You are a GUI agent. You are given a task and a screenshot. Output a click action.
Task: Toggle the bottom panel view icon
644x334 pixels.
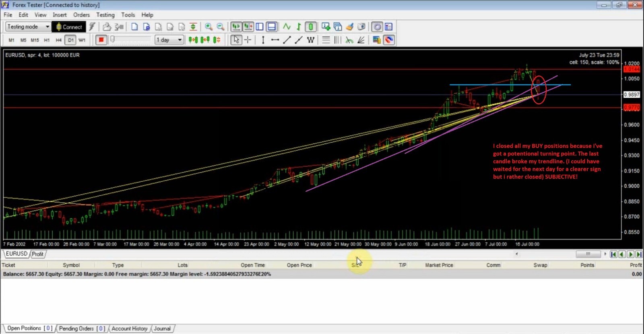click(272, 27)
